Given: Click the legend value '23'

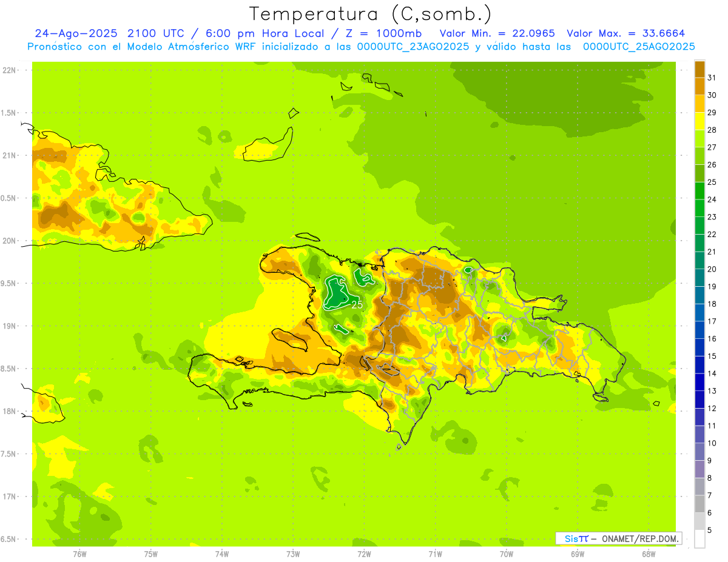Looking at the screenshot, I should point(712,217).
